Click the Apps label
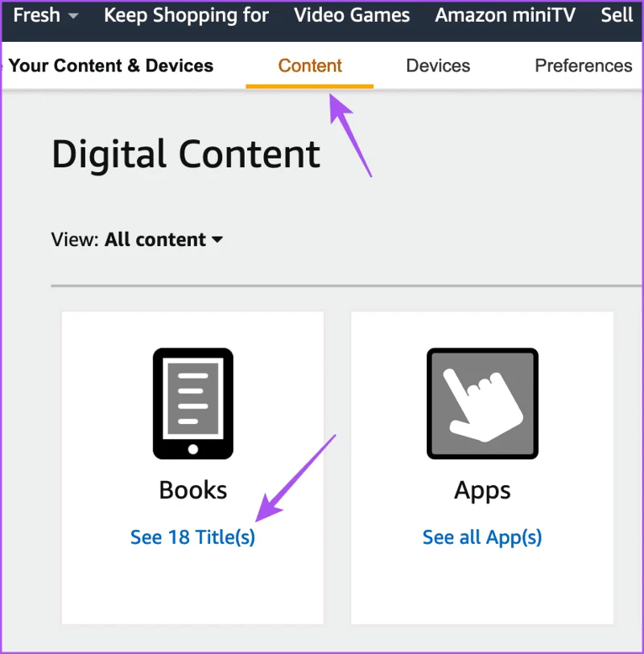The height and width of the screenshot is (654, 644). [x=482, y=491]
